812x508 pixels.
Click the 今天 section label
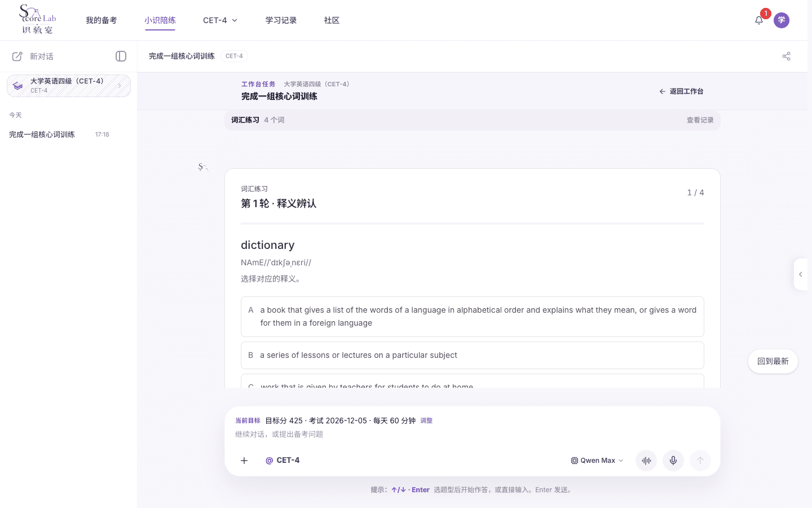click(x=15, y=115)
